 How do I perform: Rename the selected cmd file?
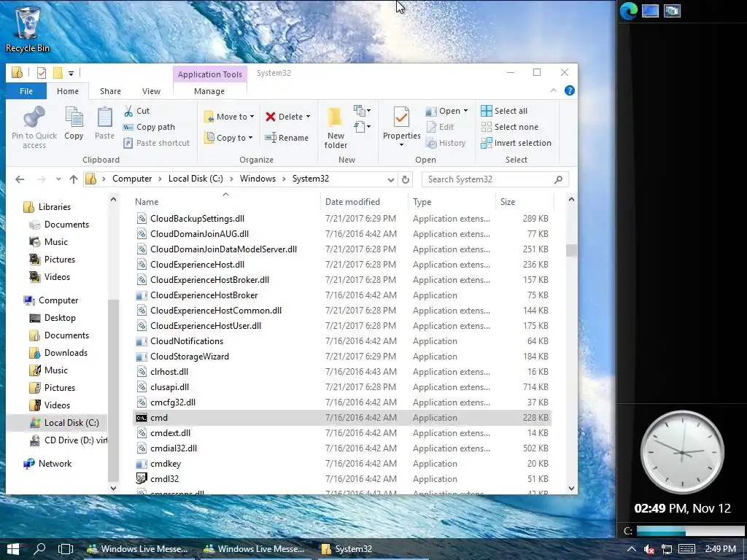click(x=287, y=138)
